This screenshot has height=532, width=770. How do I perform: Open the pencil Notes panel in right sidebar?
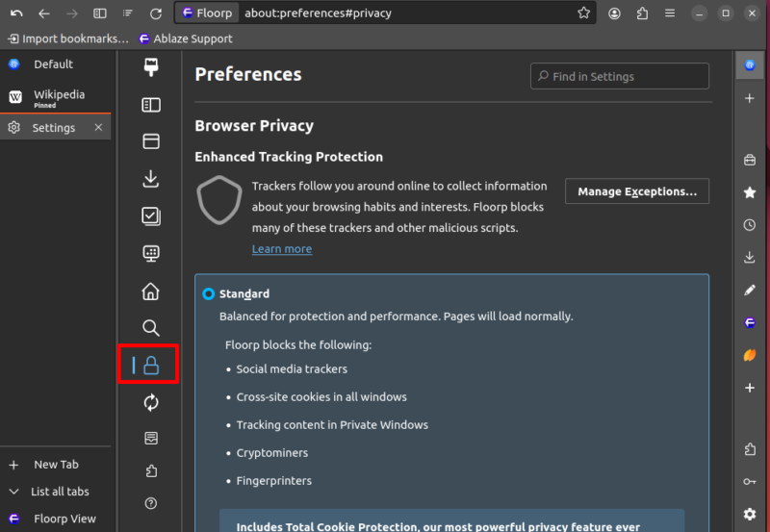[x=750, y=290]
